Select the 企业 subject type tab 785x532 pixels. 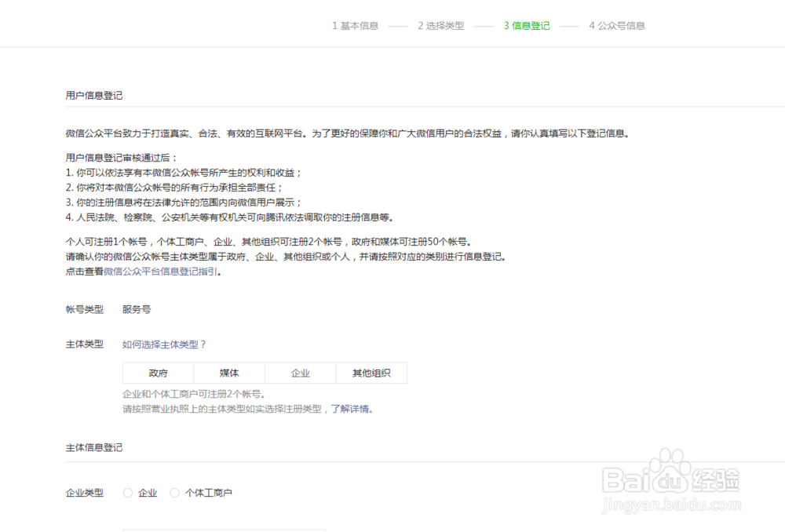point(300,372)
